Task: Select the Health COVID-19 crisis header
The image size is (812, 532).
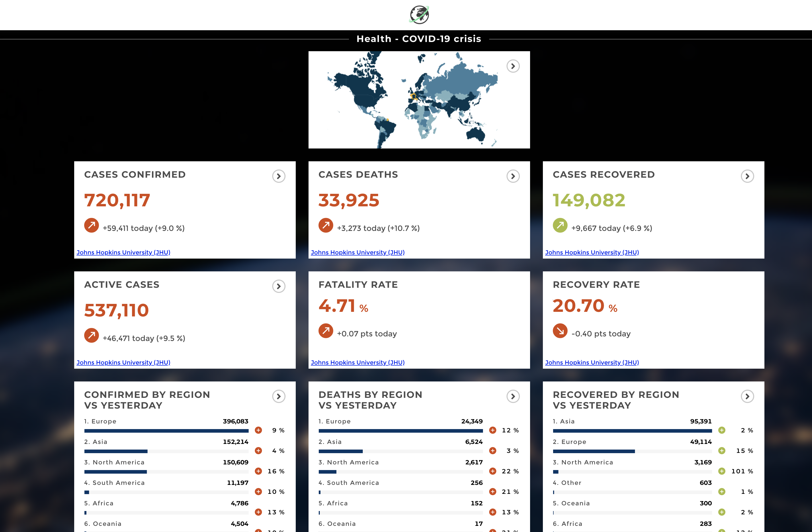Action: click(419, 39)
